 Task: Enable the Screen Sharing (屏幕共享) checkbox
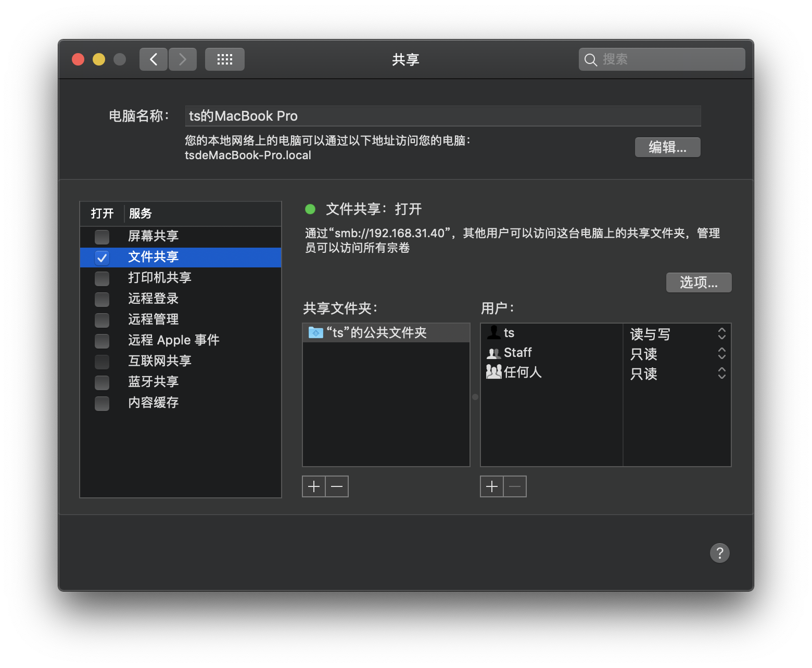point(102,237)
